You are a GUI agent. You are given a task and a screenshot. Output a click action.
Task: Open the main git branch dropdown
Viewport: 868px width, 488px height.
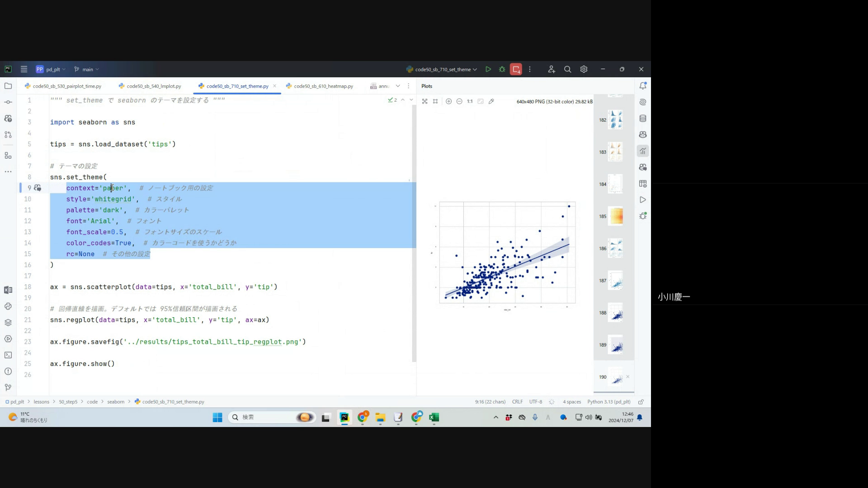point(87,70)
